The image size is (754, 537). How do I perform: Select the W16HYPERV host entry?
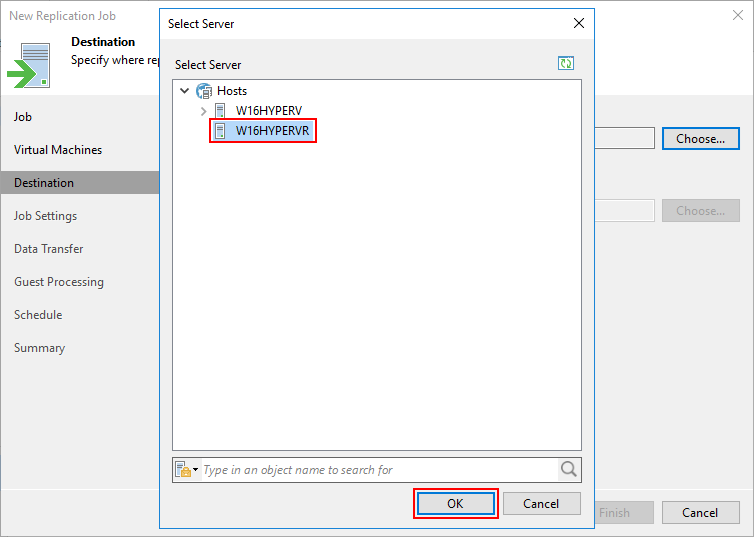point(269,111)
